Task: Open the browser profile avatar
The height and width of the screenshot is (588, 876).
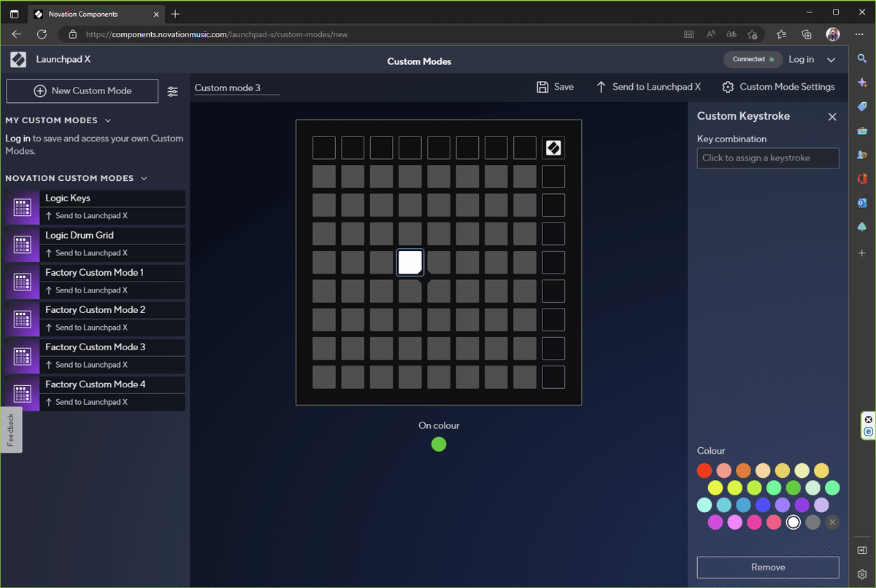Action: click(833, 34)
